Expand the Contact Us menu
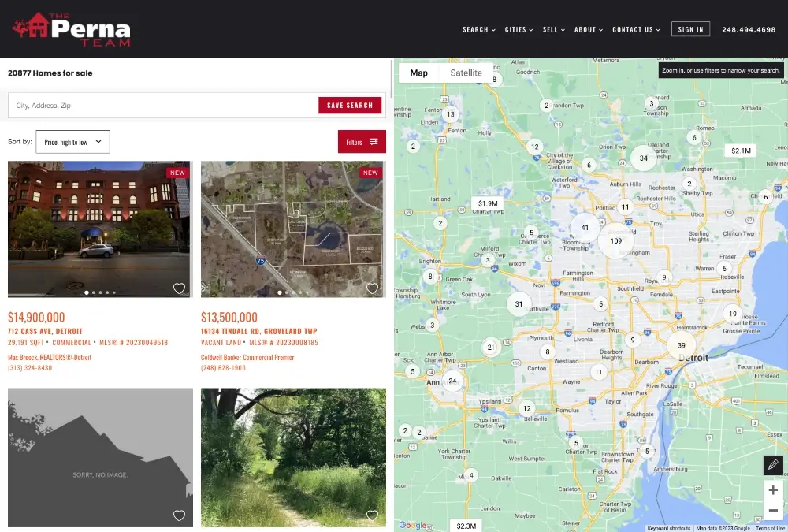788x532 pixels. click(636, 30)
